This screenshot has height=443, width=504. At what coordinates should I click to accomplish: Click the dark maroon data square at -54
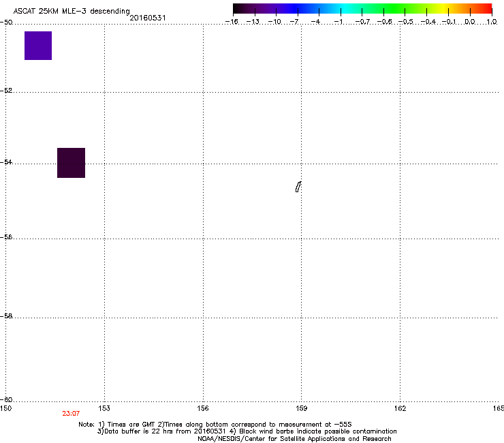click(71, 163)
